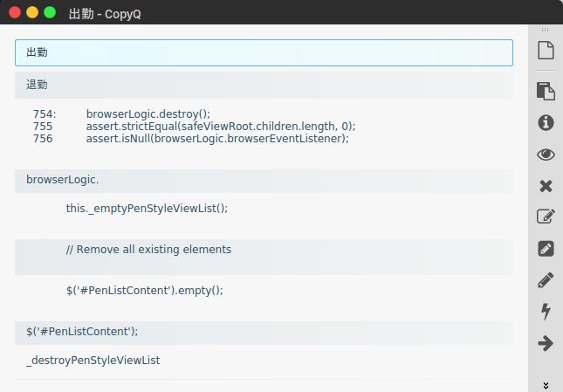Toggle item preview with the eye icon

pos(546,155)
